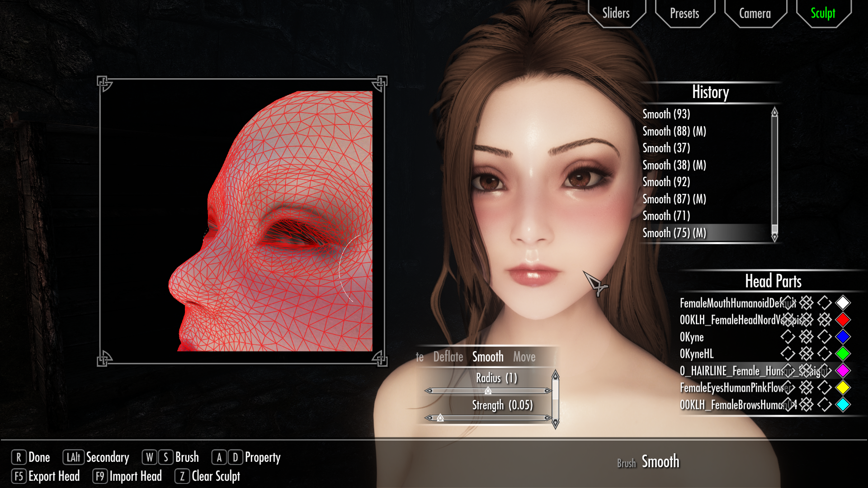Decrease Strength with its left arrow
868x488 pixels.
429,418
